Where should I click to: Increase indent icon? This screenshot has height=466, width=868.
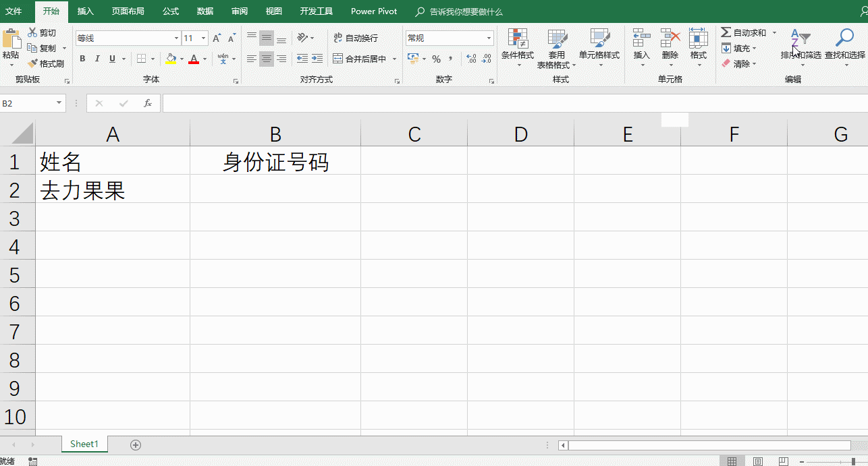click(317, 59)
